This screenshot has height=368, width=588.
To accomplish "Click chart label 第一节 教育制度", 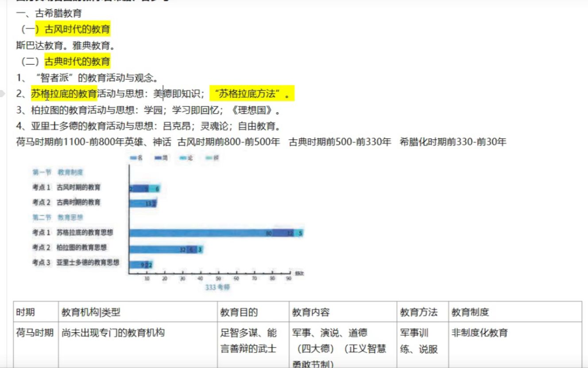I will pyautogui.click(x=58, y=172).
